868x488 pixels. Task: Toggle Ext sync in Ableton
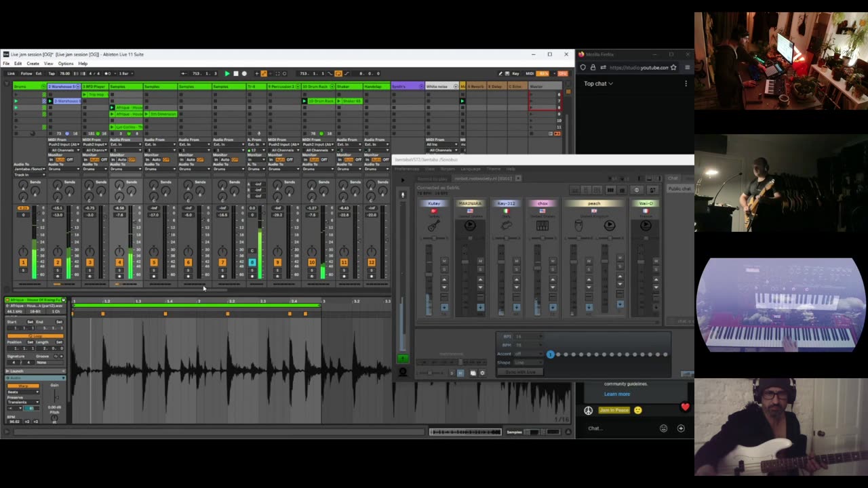coord(39,73)
